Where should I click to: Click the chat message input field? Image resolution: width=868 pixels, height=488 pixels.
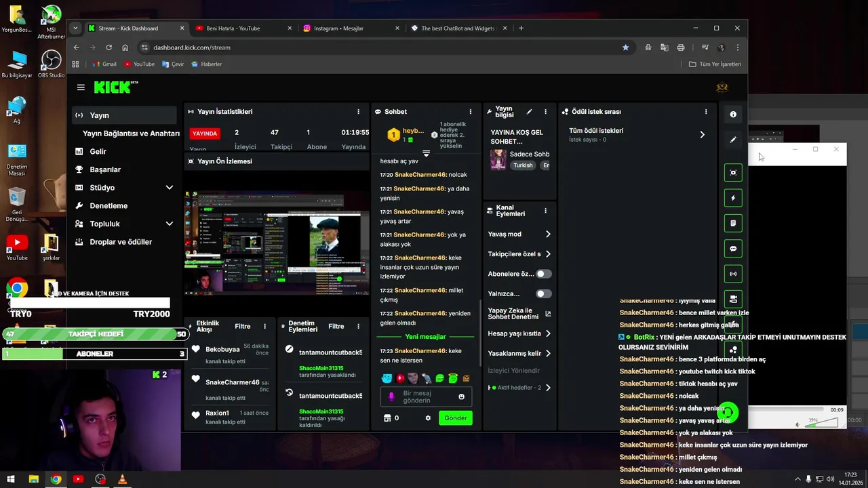(x=426, y=396)
